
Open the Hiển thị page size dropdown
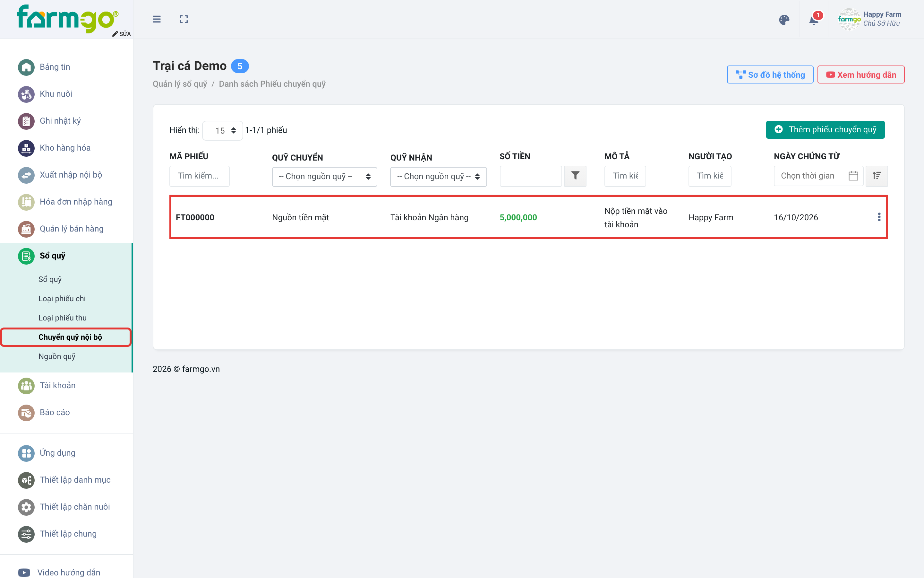[x=223, y=130]
